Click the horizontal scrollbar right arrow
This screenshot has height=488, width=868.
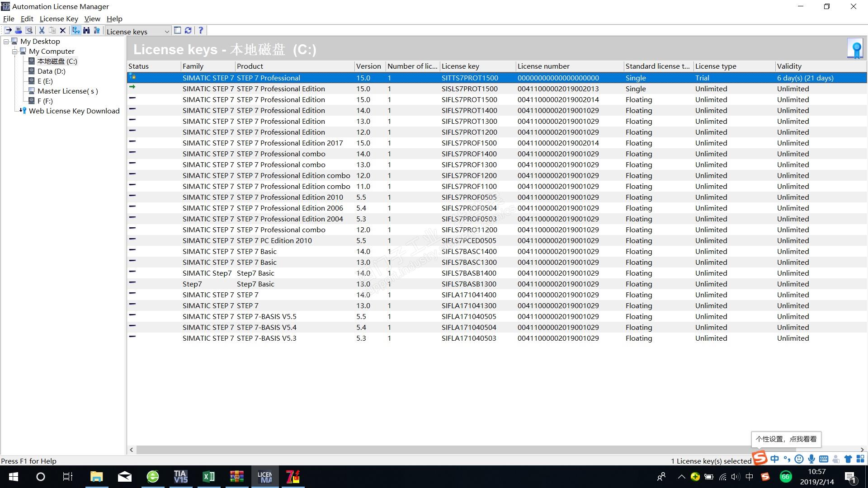[x=862, y=450]
